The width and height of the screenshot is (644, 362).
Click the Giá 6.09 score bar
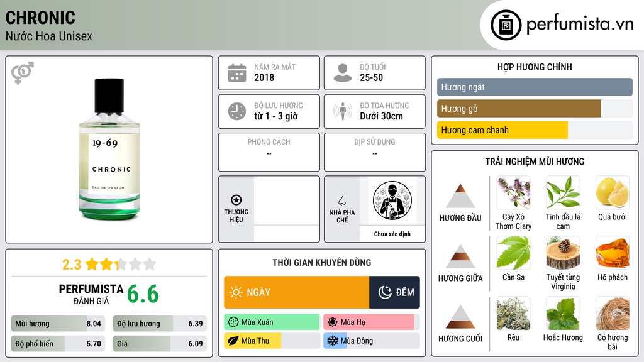160,344
